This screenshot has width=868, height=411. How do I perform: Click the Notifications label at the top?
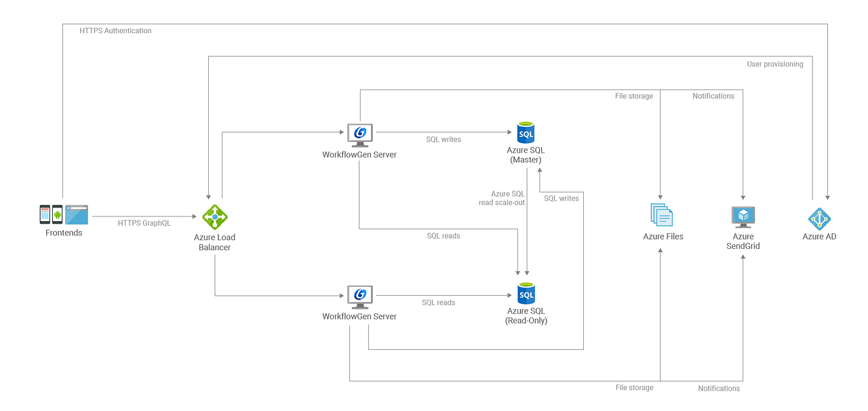713,96
